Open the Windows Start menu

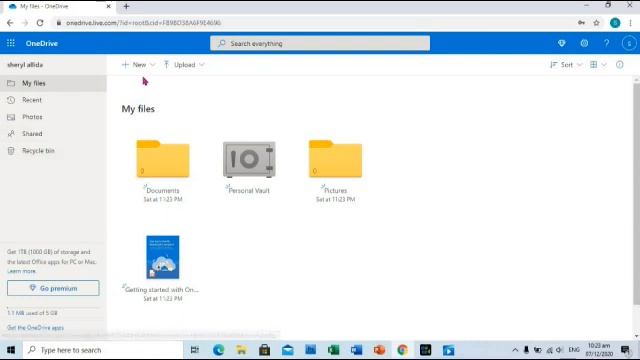[11, 350]
